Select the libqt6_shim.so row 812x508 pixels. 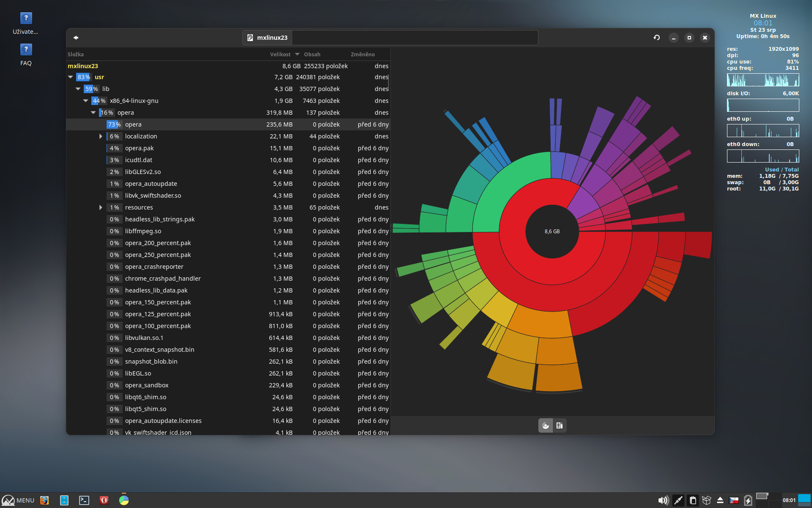click(228, 397)
